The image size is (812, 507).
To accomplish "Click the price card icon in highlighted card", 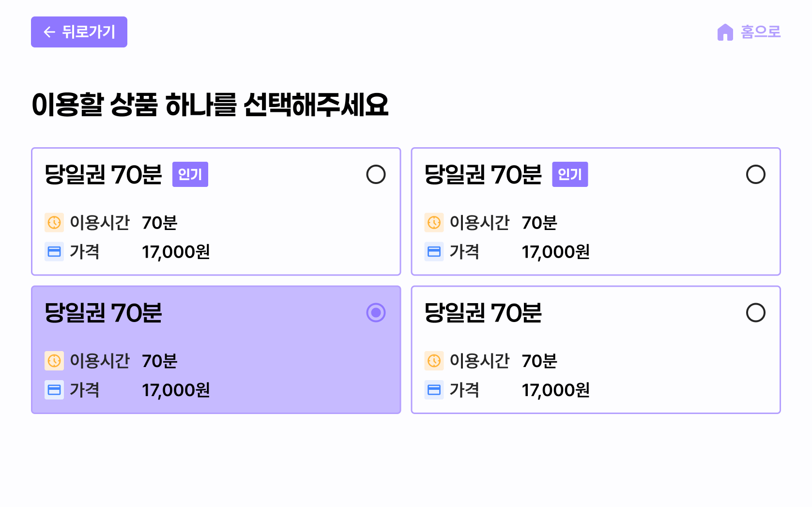I will pos(54,390).
